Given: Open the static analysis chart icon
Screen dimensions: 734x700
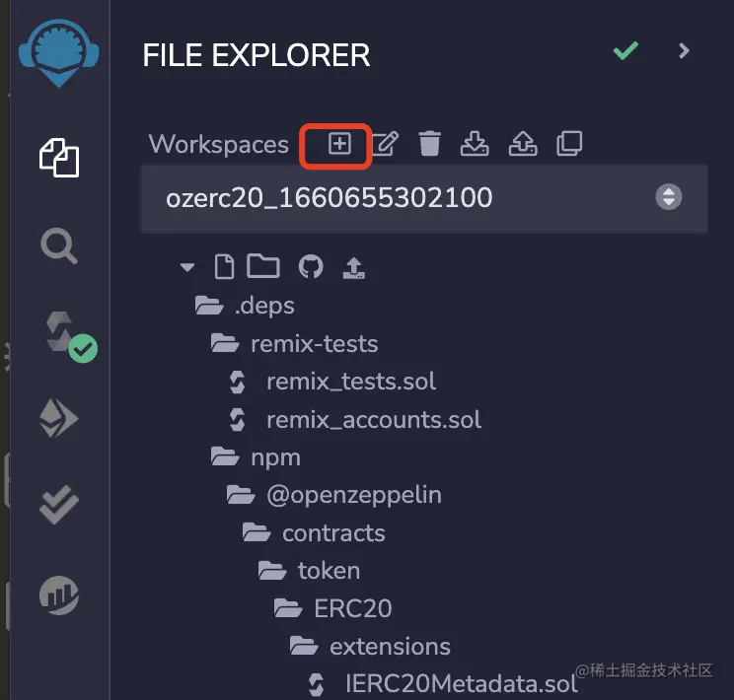Looking at the screenshot, I should (59, 595).
